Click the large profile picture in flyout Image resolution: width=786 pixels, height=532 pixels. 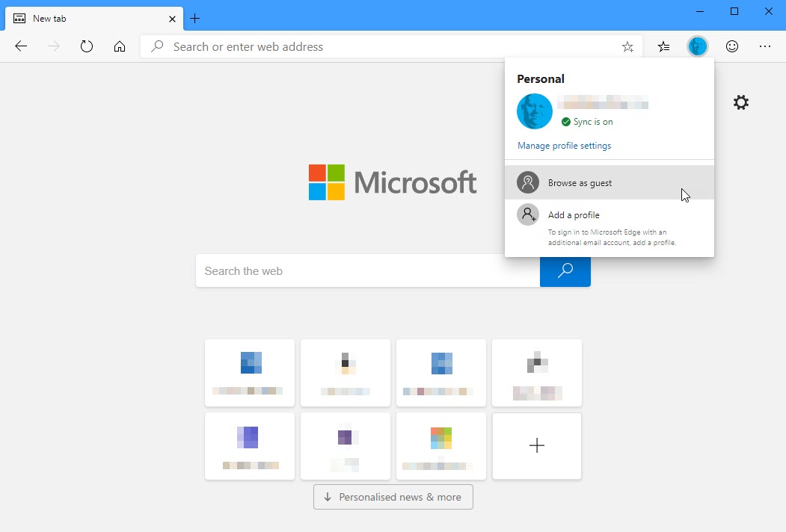point(535,111)
